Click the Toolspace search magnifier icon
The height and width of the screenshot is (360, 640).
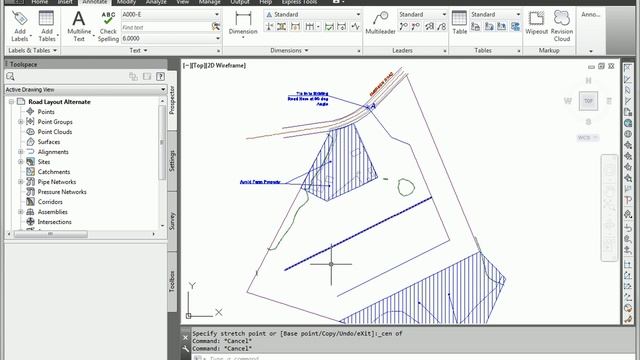pos(10,76)
